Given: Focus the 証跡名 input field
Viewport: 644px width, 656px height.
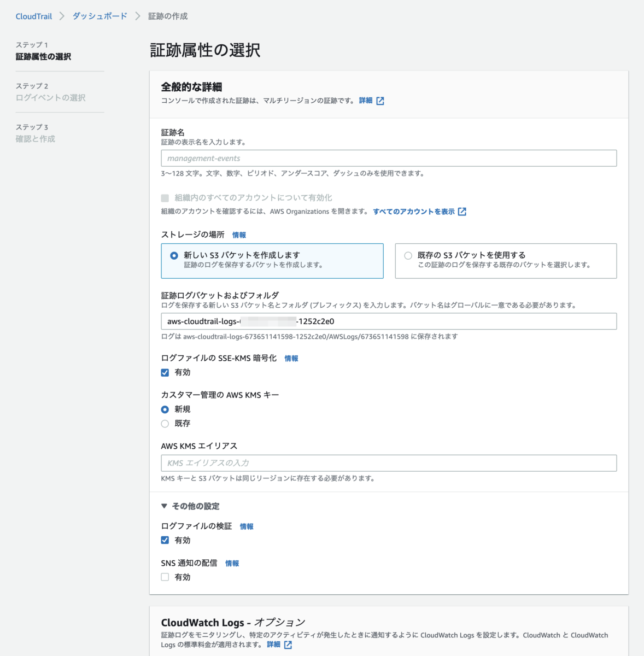Looking at the screenshot, I should click(x=389, y=159).
